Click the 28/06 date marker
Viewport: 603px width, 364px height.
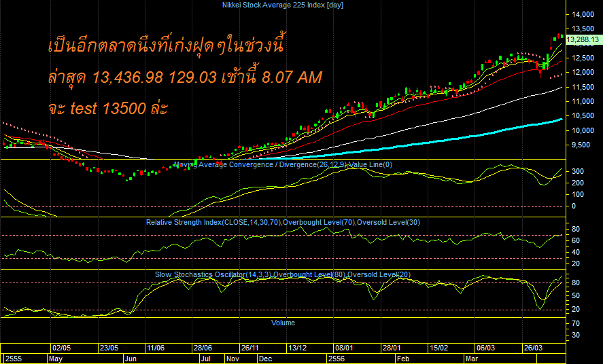pyautogui.click(x=203, y=348)
